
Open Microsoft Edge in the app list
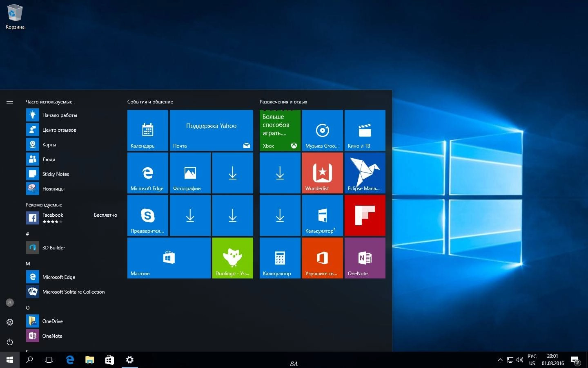pyautogui.click(x=72, y=277)
